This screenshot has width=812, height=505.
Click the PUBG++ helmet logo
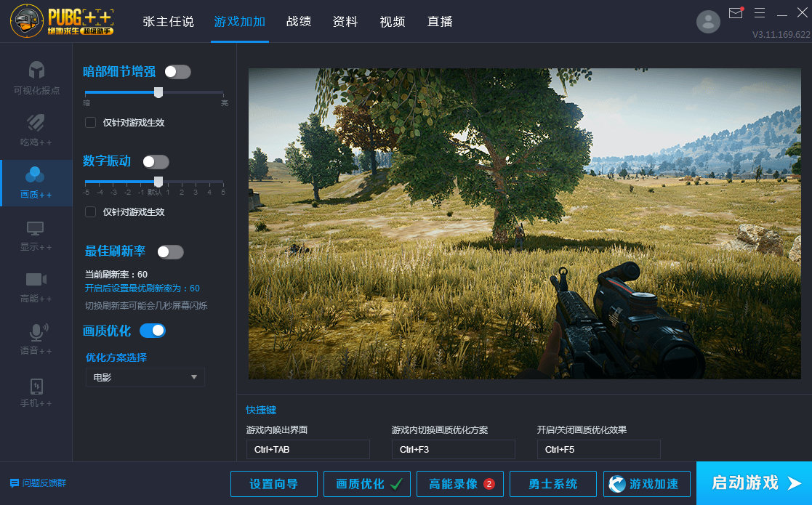(x=26, y=21)
